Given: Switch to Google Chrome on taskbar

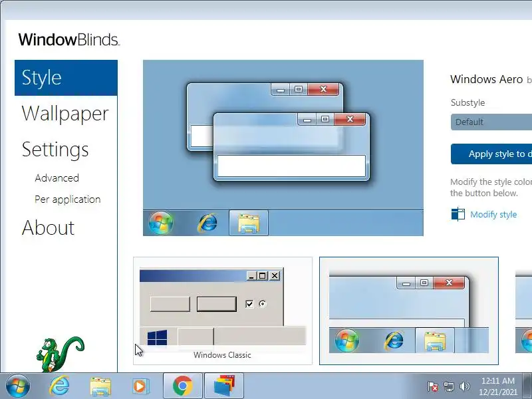Looking at the screenshot, I should (x=183, y=386).
